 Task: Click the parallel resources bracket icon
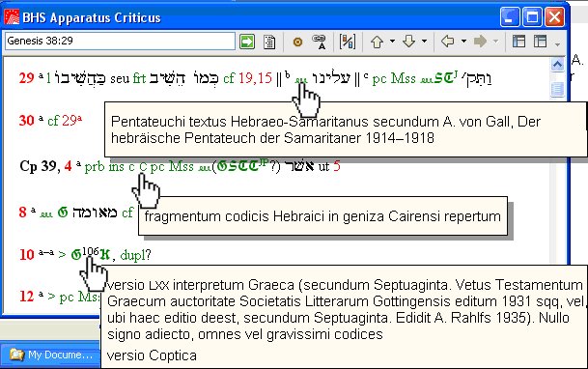click(348, 42)
